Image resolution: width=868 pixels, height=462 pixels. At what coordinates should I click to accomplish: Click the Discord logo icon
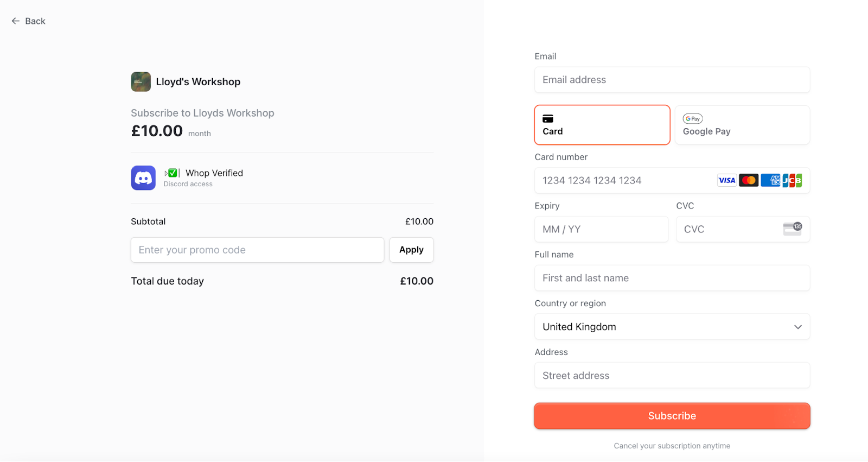143,178
